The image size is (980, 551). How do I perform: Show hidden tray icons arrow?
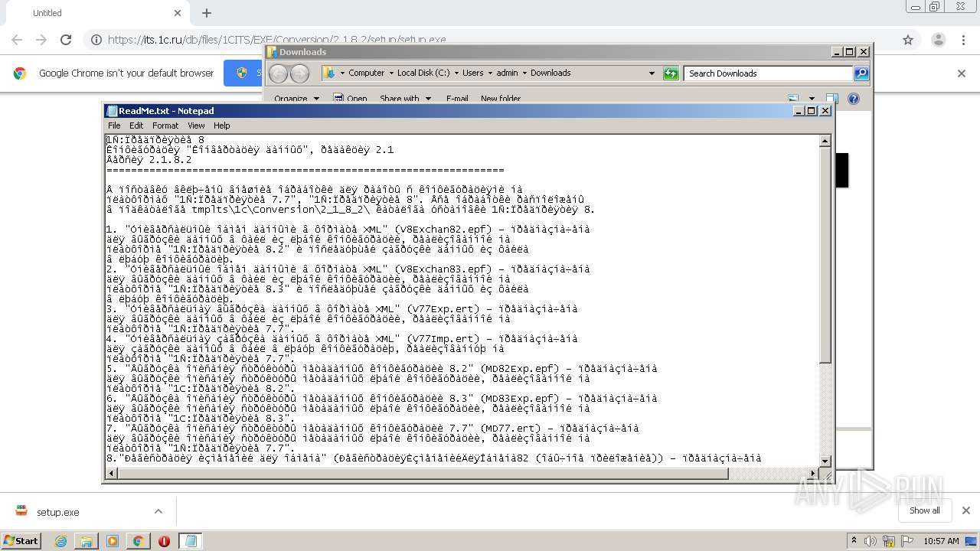coord(854,541)
